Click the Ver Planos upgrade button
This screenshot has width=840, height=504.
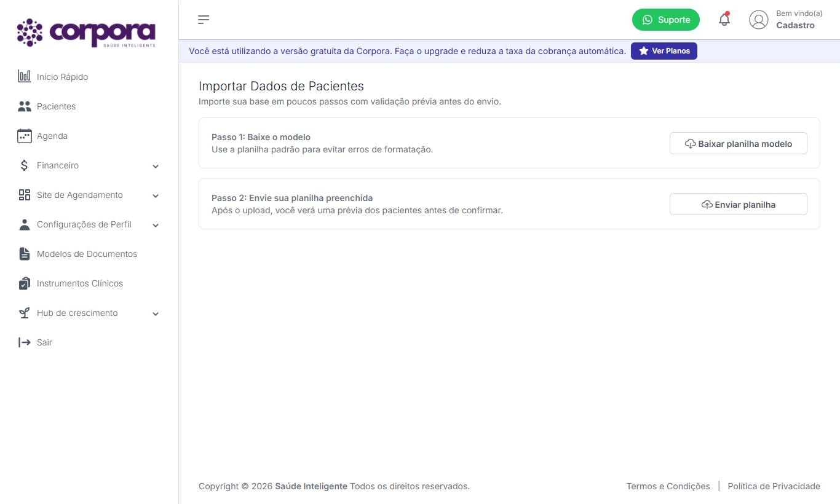664,51
